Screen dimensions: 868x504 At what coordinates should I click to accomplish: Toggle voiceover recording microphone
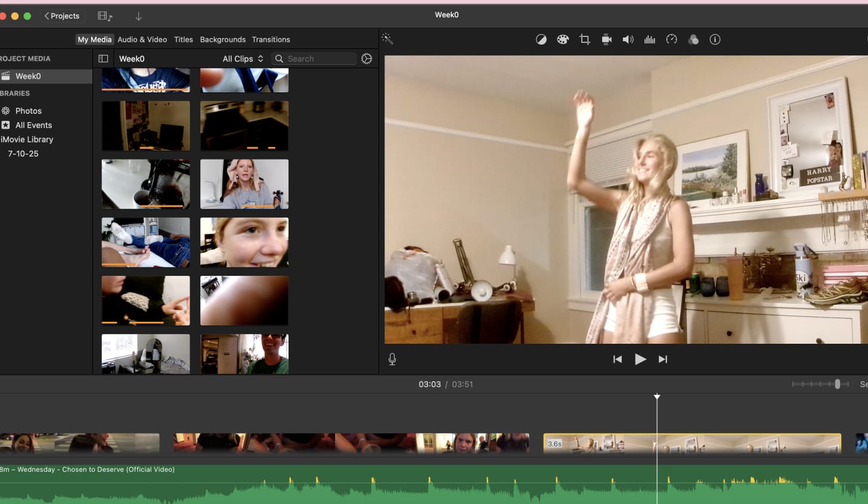pyautogui.click(x=392, y=359)
